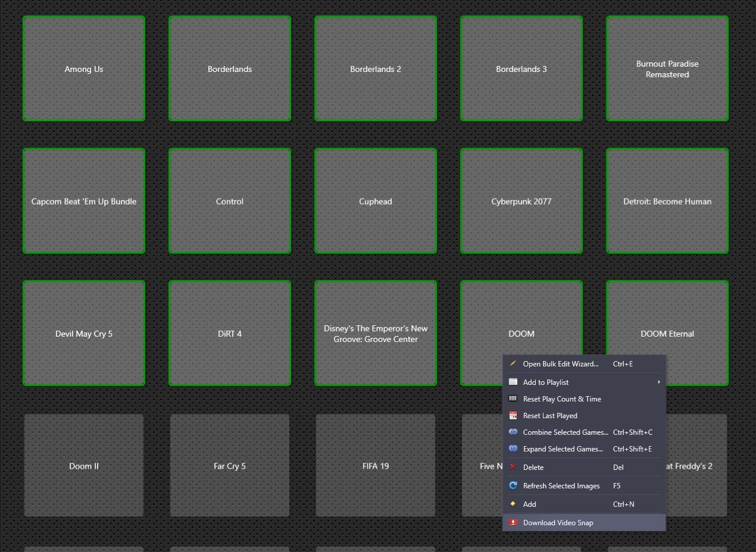The width and height of the screenshot is (756, 552).
Task: Click the calendar icon beside Reset Last Played
Action: (513, 415)
